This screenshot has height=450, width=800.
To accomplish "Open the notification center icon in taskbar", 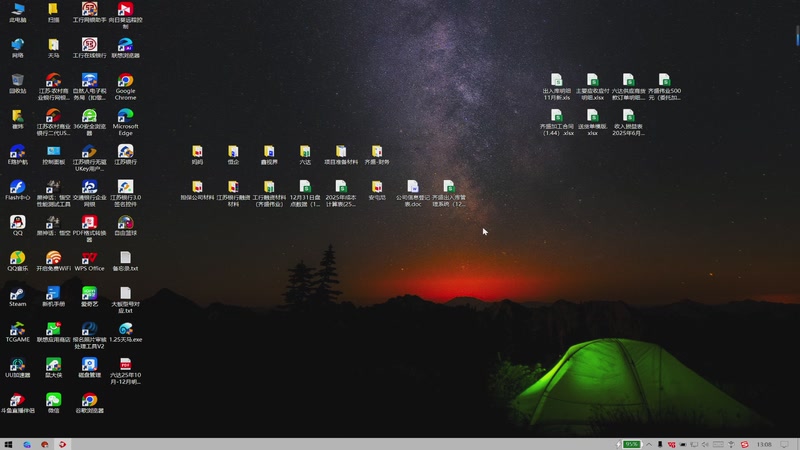I will (785, 444).
